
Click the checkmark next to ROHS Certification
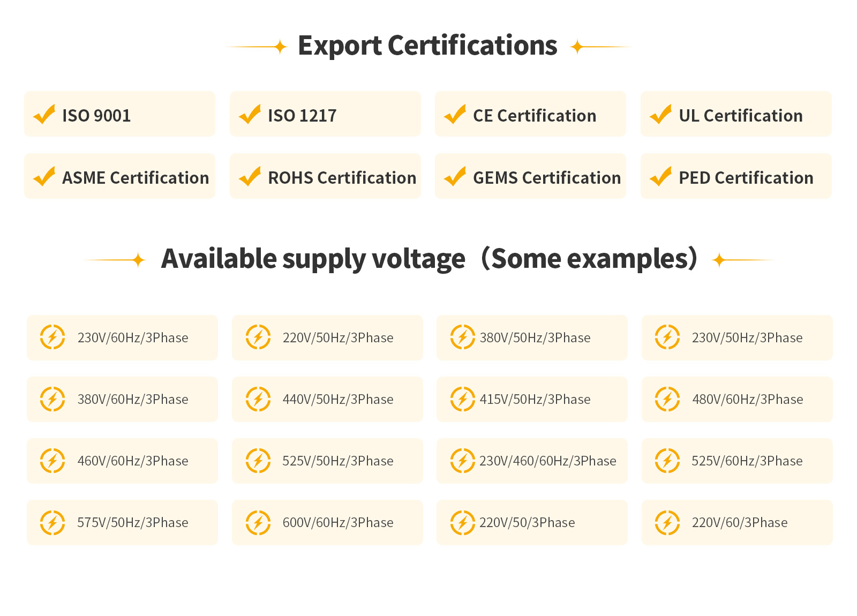coord(250,176)
